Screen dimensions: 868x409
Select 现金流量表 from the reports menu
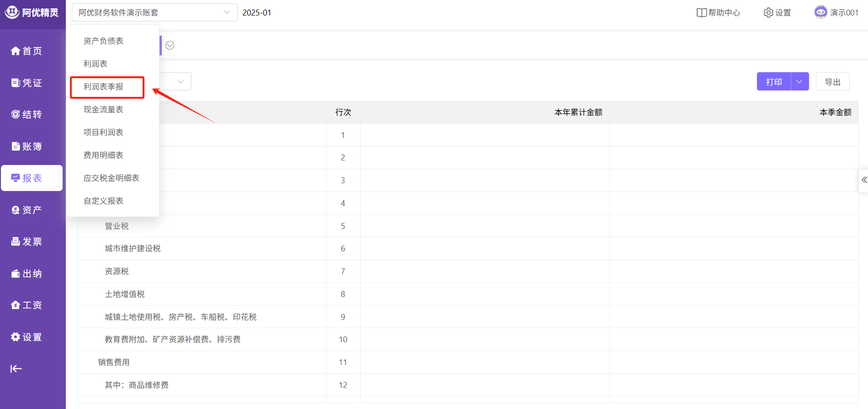[103, 110]
